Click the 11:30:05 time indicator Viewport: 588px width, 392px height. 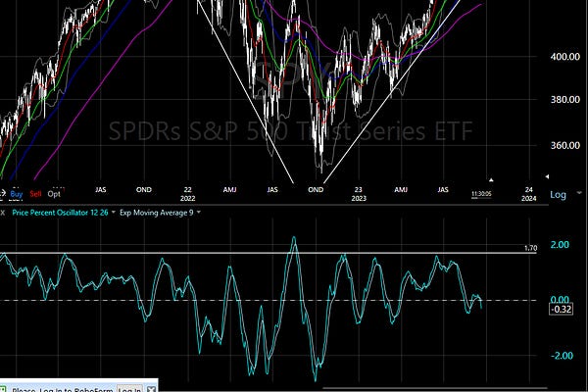pos(481,194)
